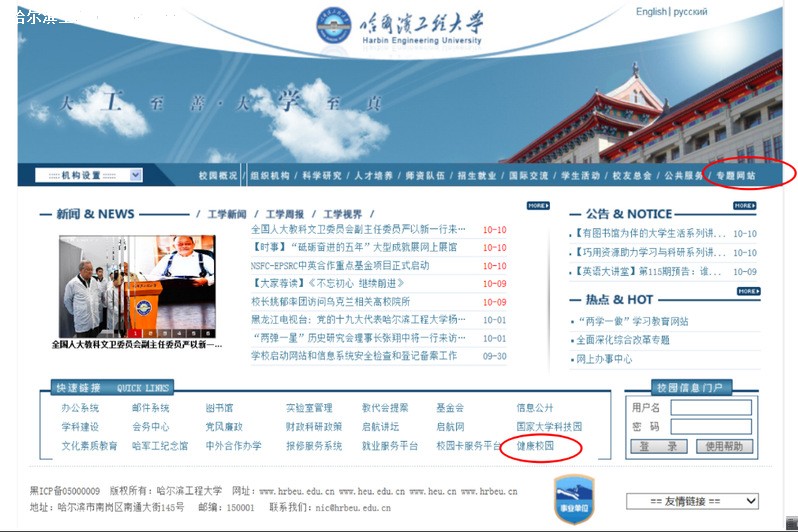Switch to 工学视界 news tab
798x532 pixels.
click(x=343, y=214)
